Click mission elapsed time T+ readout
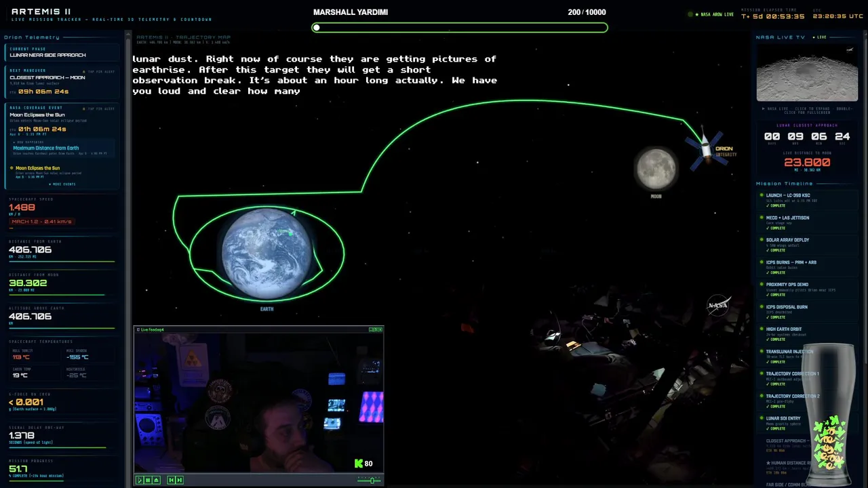868x488 pixels. [x=772, y=16]
